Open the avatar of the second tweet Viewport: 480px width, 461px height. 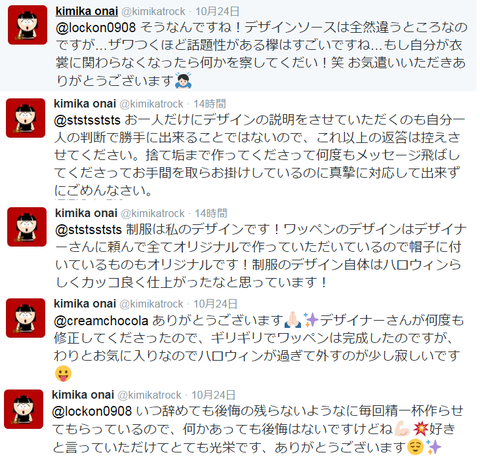tap(25, 118)
